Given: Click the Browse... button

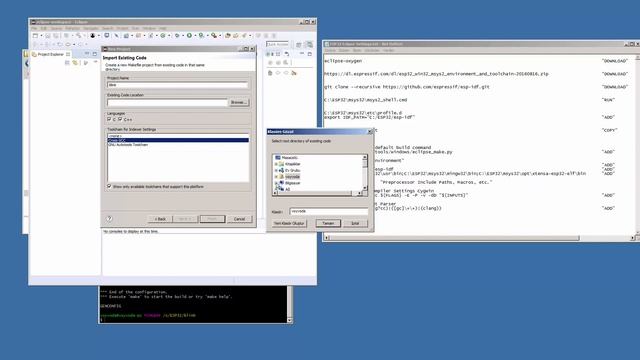Looking at the screenshot, I should 239,102.
